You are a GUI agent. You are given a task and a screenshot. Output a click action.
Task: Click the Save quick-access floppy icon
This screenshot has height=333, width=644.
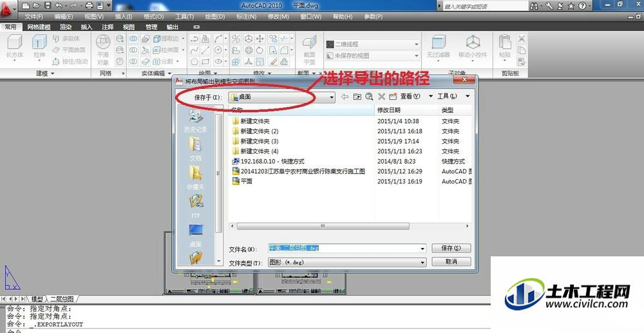click(48, 6)
